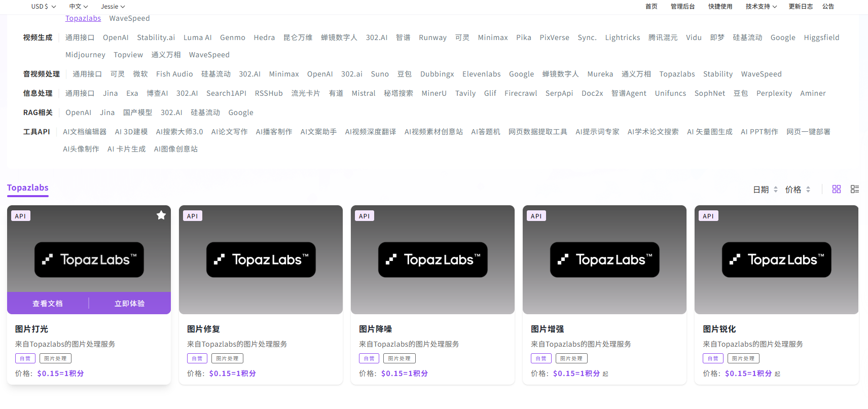Open the USD $ currency dropdown
The width and height of the screenshot is (868, 409).
[43, 7]
